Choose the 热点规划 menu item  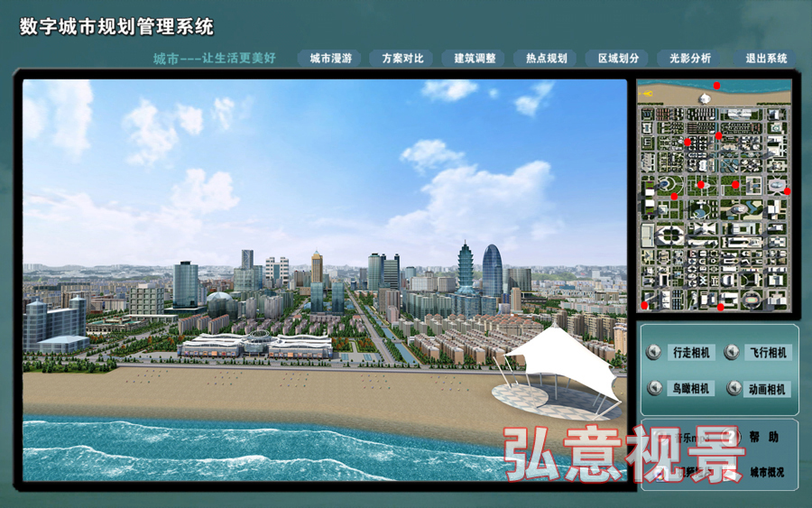547,59
